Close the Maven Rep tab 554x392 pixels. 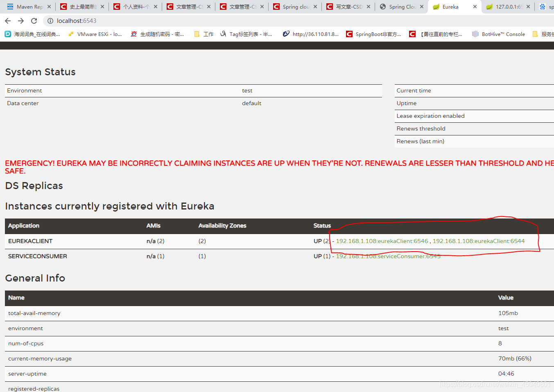point(49,7)
